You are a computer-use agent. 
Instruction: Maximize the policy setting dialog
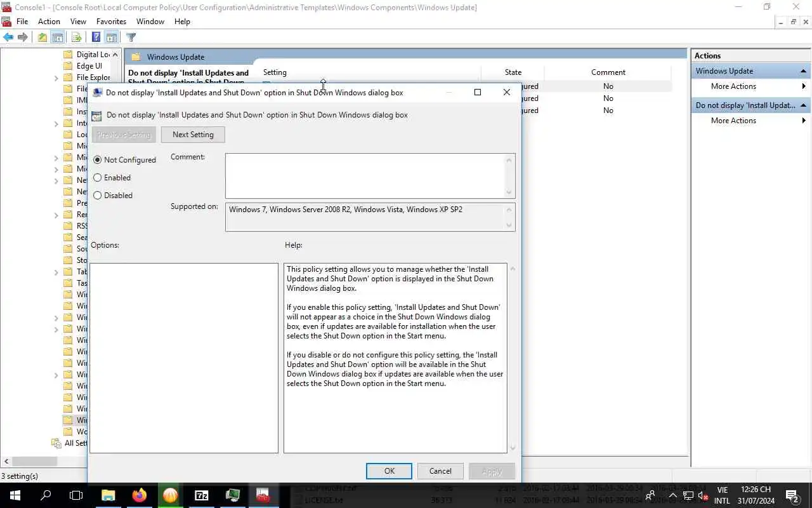coord(478,92)
